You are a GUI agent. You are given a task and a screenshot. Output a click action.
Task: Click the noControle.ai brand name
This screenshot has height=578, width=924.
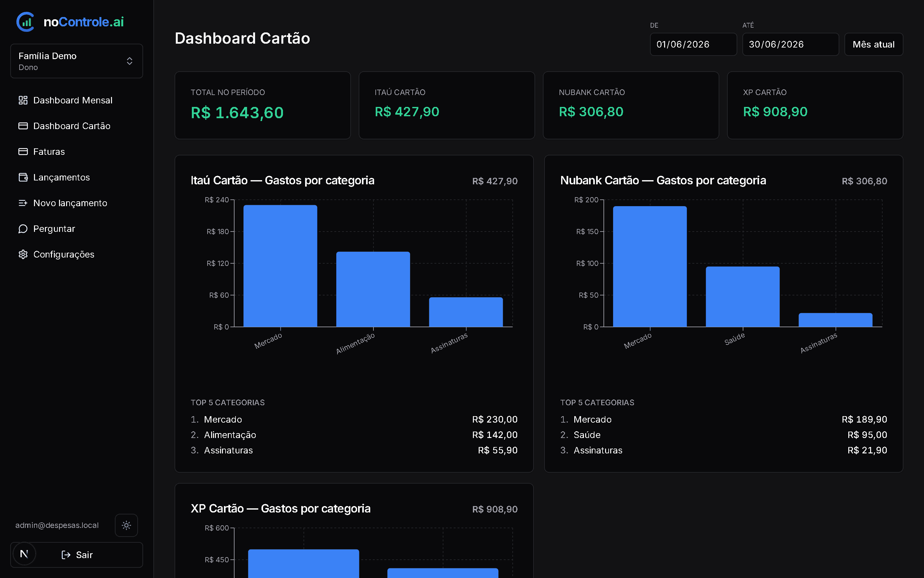coord(84,22)
